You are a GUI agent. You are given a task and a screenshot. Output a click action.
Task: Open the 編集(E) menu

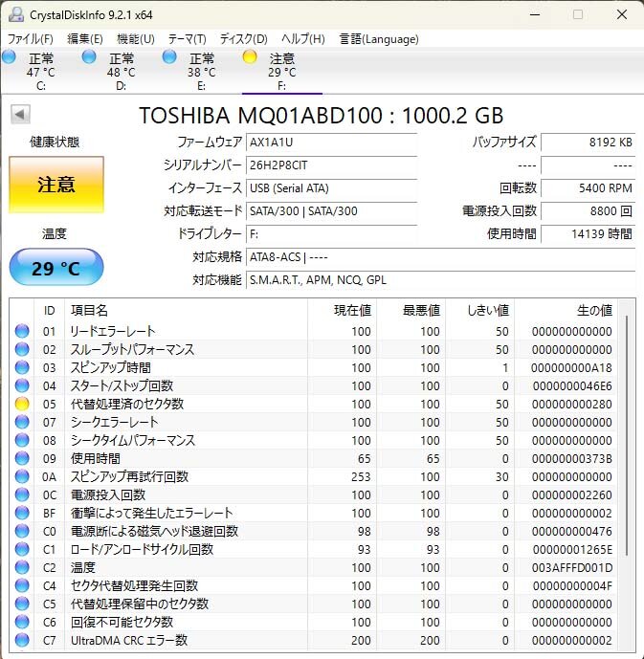[x=85, y=39]
